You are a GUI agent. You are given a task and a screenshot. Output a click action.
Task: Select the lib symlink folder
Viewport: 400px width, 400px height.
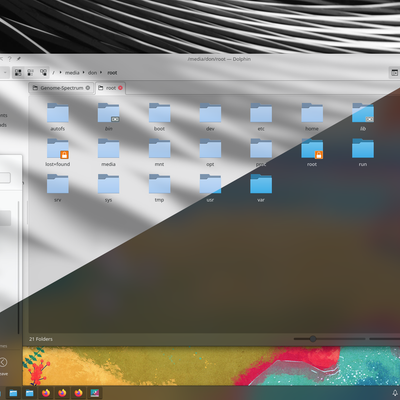pos(363,117)
